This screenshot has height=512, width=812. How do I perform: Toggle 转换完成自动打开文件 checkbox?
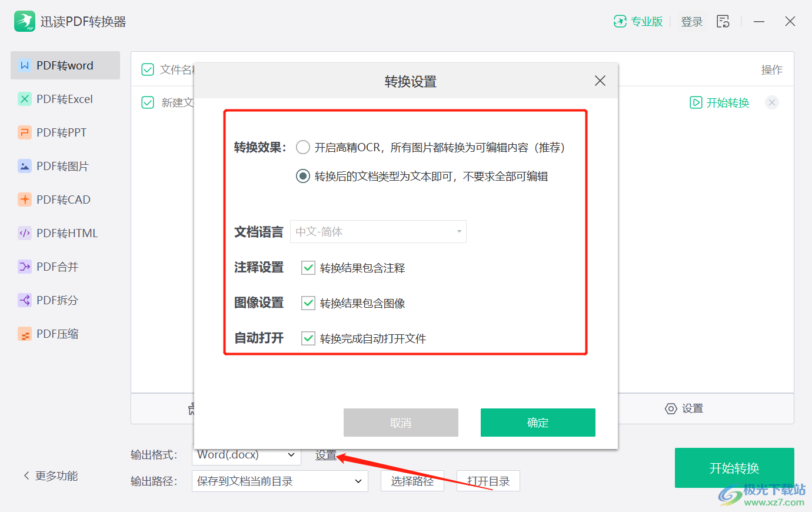coord(308,338)
